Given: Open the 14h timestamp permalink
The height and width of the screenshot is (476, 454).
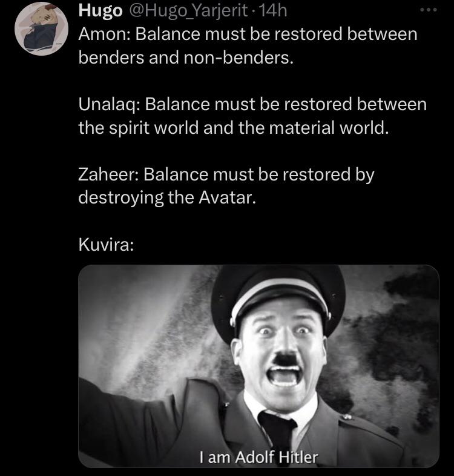Looking at the screenshot, I should click(x=273, y=11).
